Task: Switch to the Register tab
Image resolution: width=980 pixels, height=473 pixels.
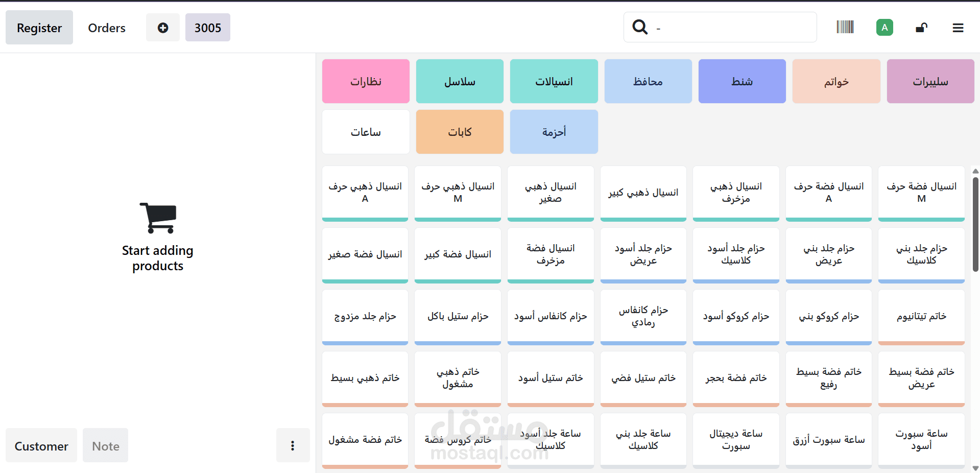Action: [x=39, y=28]
